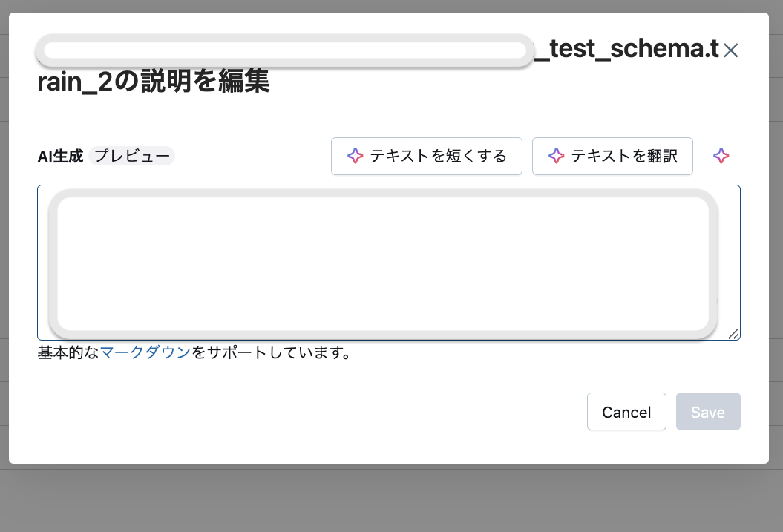Click the sparkle icon inside テキストを短くする button
This screenshot has height=532, width=783.
(x=356, y=156)
